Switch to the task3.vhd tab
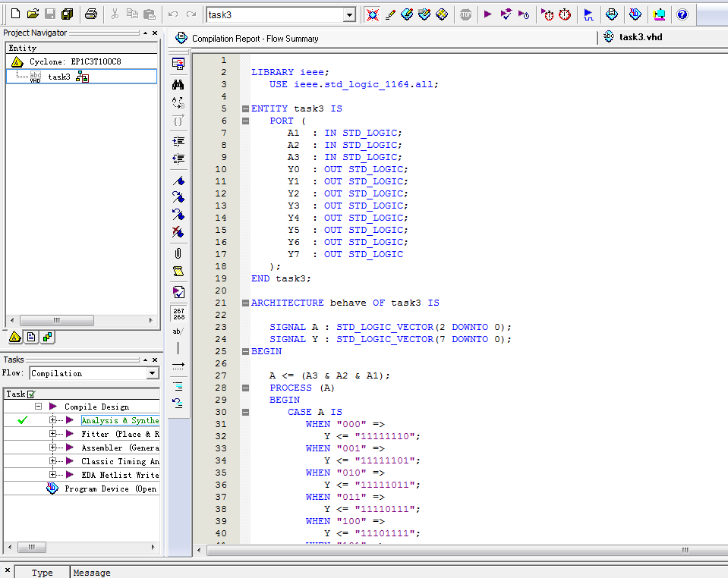This screenshot has height=578, width=728. coord(640,37)
